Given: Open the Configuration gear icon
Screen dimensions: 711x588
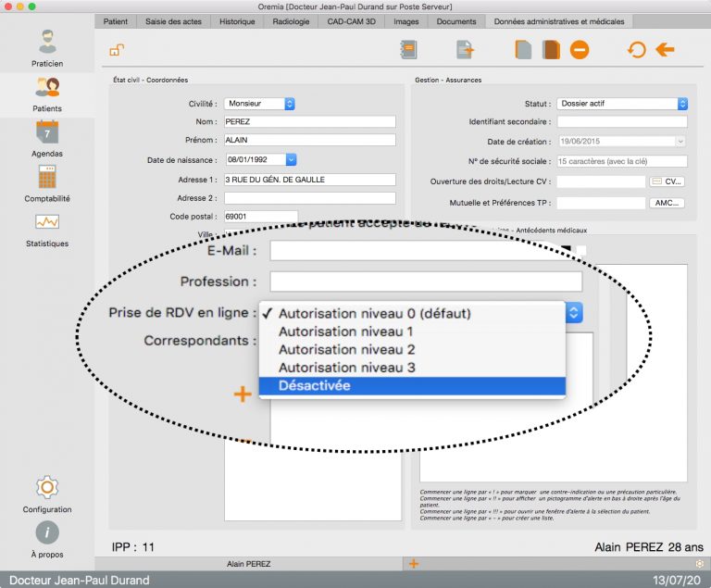Looking at the screenshot, I should [x=47, y=487].
